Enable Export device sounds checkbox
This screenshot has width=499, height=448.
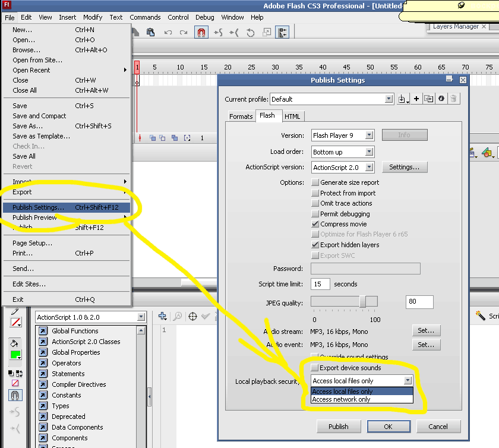point(314,368)
